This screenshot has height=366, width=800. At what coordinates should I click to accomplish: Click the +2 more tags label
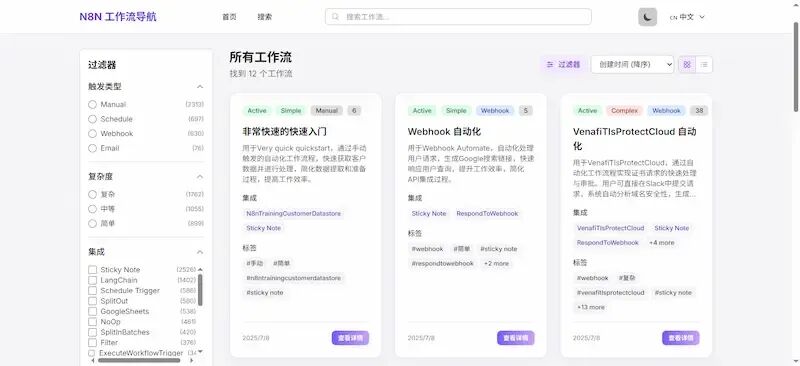coord(496,263)
